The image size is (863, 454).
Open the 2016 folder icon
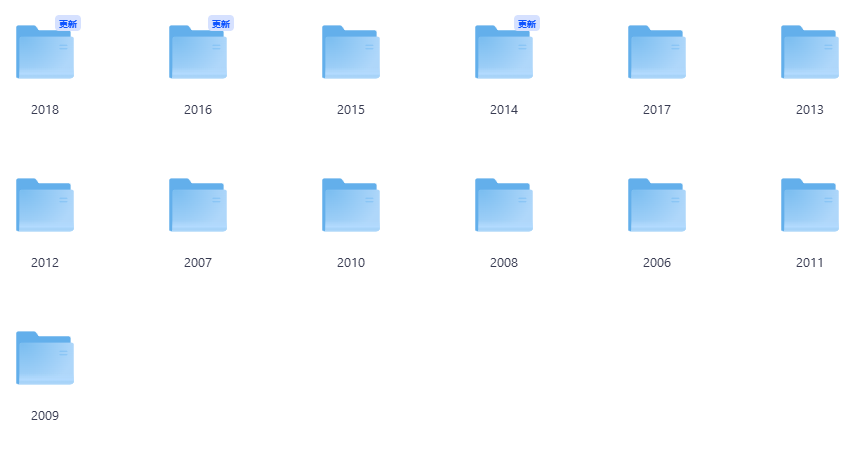[198, 52]
